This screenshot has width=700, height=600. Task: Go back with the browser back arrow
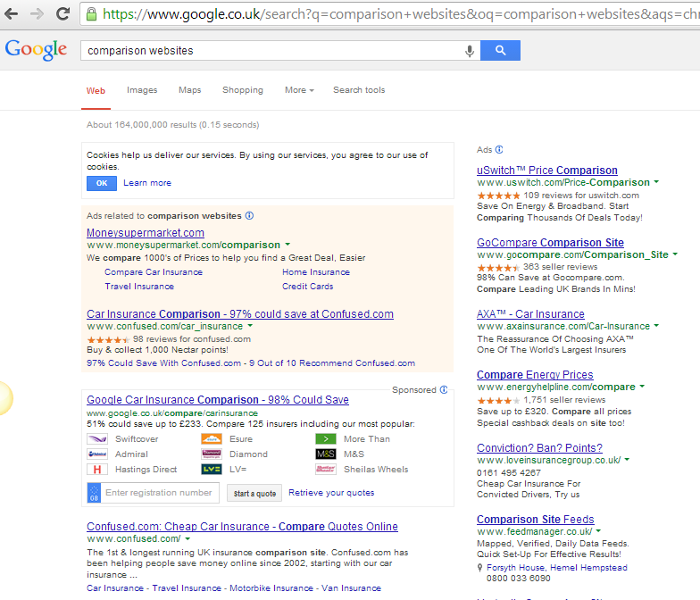11,14
